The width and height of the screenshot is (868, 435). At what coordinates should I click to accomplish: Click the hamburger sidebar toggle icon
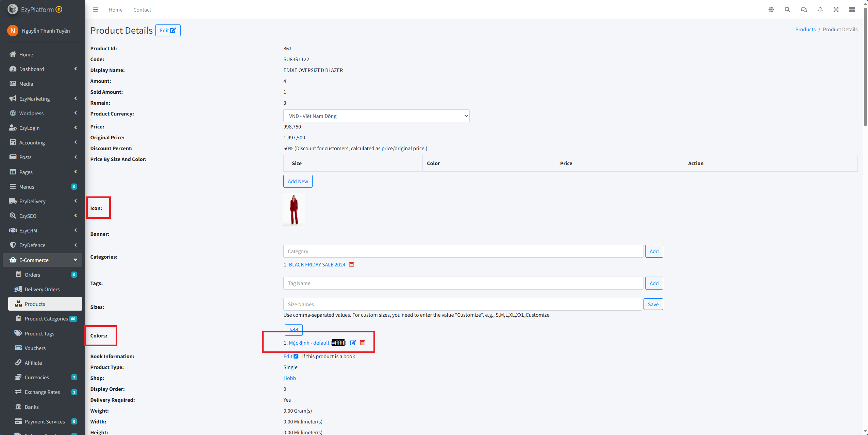tap(96, 10)
